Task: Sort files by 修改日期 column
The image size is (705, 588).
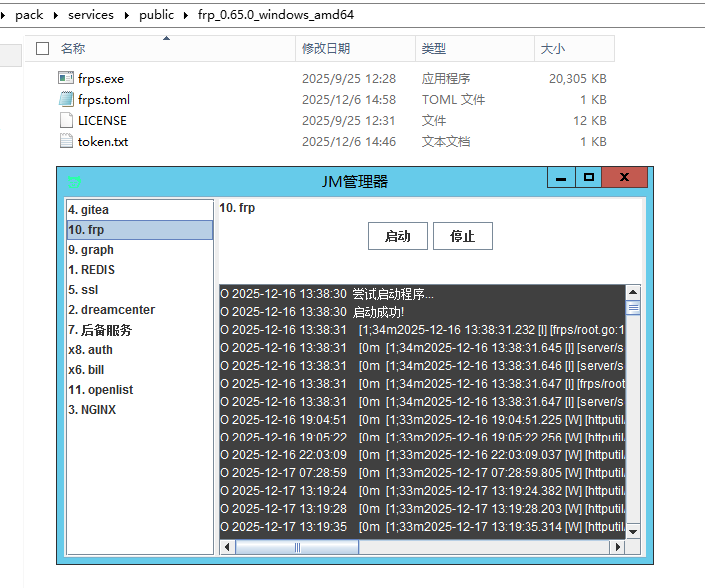Action: 326,48
